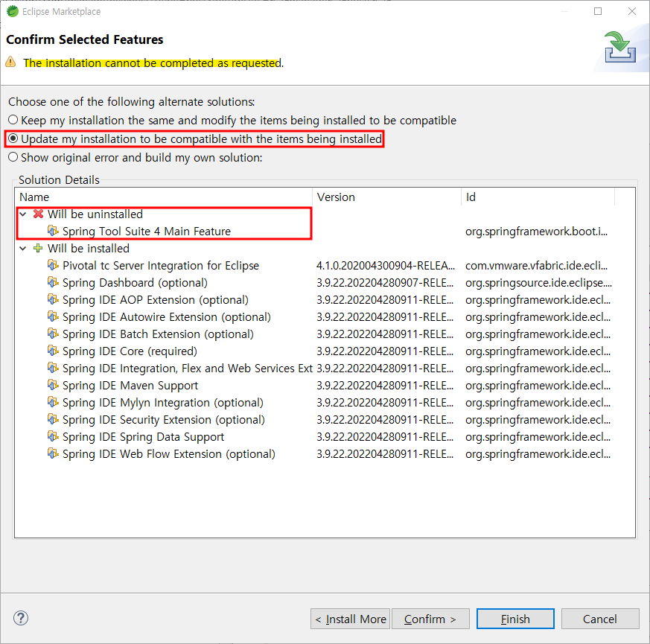The width and height of the screenshot is (650, 644).
Task: Click the Spring IDE Maven Support icon
Action: (x=53, y=385)
